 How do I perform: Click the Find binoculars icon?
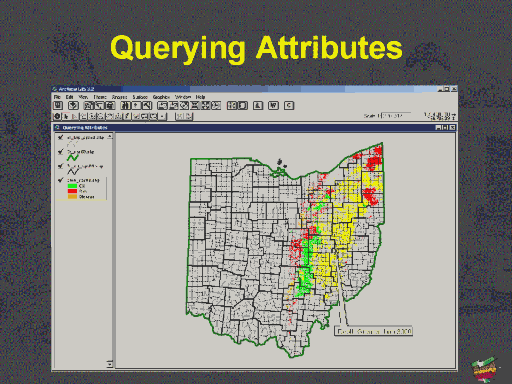125,106
